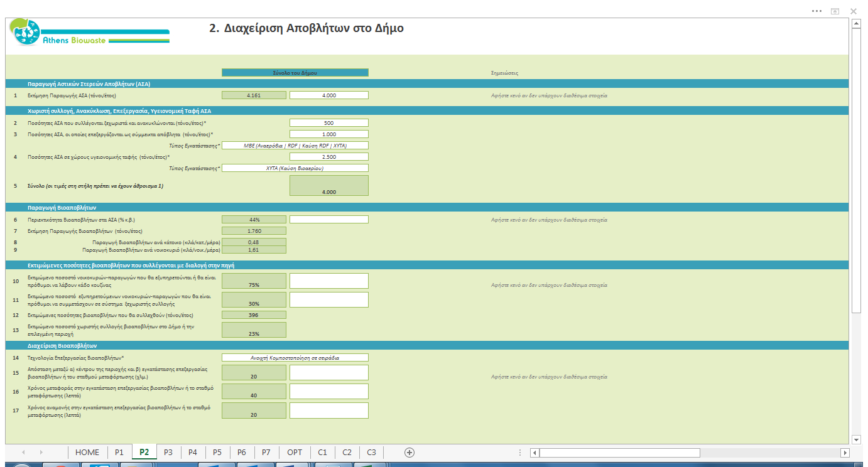The width and height of the screenshot is (868, 467).
Task: Select the 44% biowaste content cell
Action: click(254, 220)
